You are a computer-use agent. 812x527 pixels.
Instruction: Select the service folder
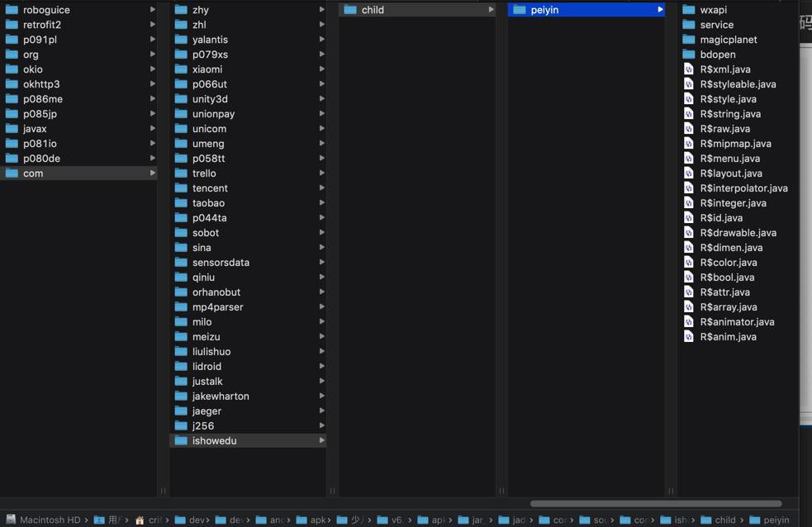pos(737,25)
